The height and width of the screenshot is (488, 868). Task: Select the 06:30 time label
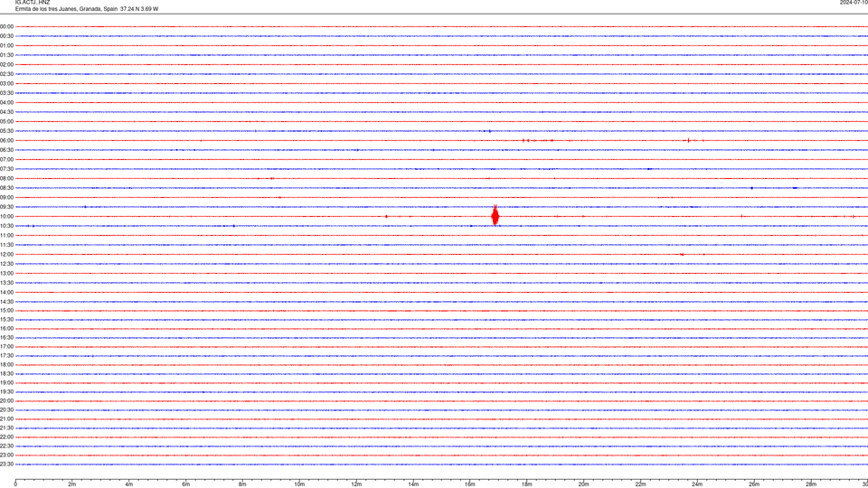point(6,150)
